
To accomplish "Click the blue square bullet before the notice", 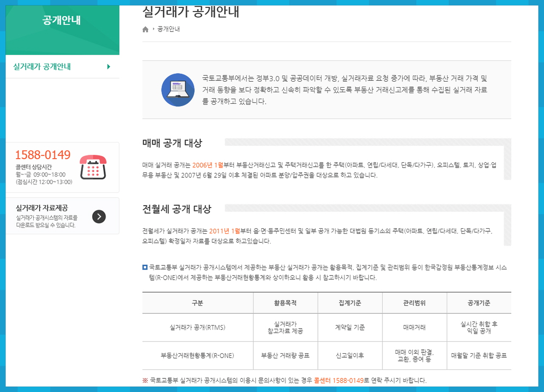I will pyautogui.click(x=145, y=267).
